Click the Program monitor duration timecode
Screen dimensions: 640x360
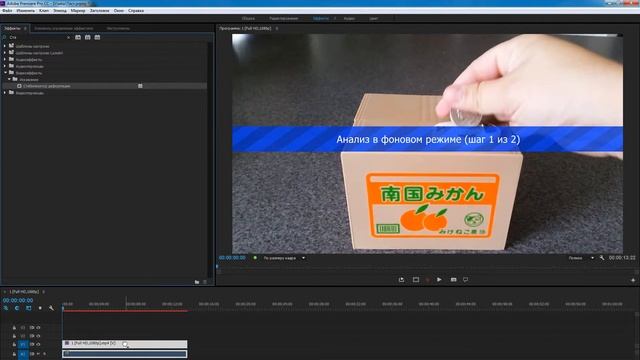tap(622, 258)
